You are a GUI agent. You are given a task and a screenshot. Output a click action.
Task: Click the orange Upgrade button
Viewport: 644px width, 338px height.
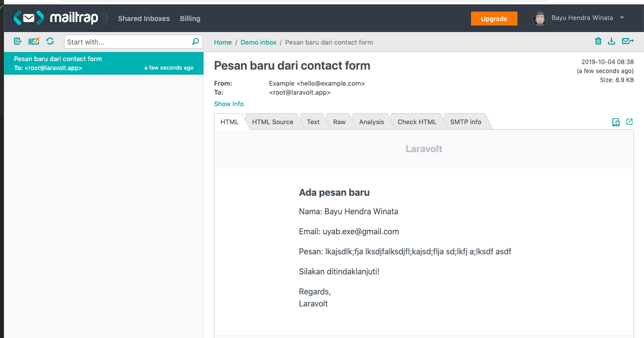tap(494, 19)
